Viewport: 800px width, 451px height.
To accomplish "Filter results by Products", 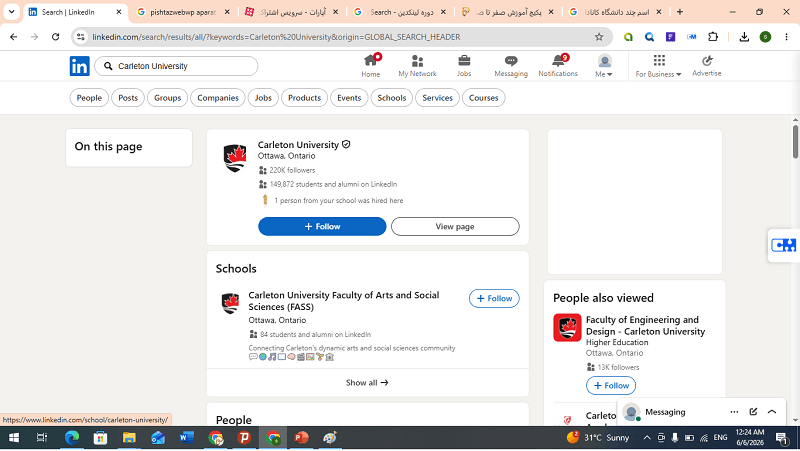I will (305, 98).
